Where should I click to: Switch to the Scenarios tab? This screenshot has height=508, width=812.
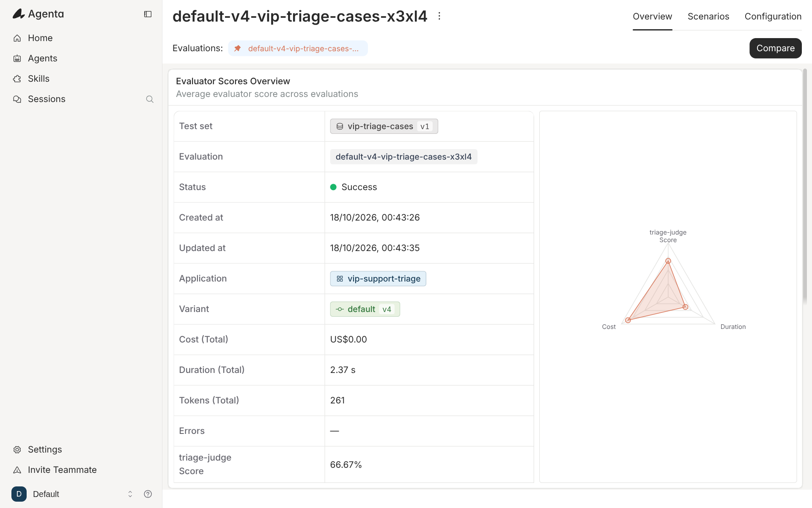point(708,17)
